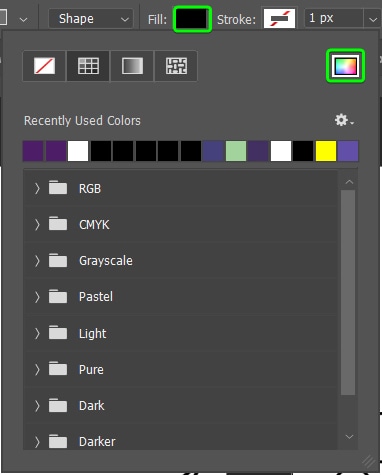Click the Folder icon beside Dark
The height and width of the screenshot is (475, 382).
click(58, 405)
